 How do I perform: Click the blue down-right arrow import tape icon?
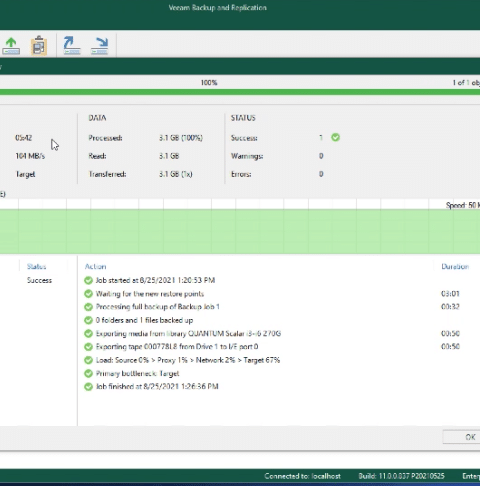tap(100, 46)
